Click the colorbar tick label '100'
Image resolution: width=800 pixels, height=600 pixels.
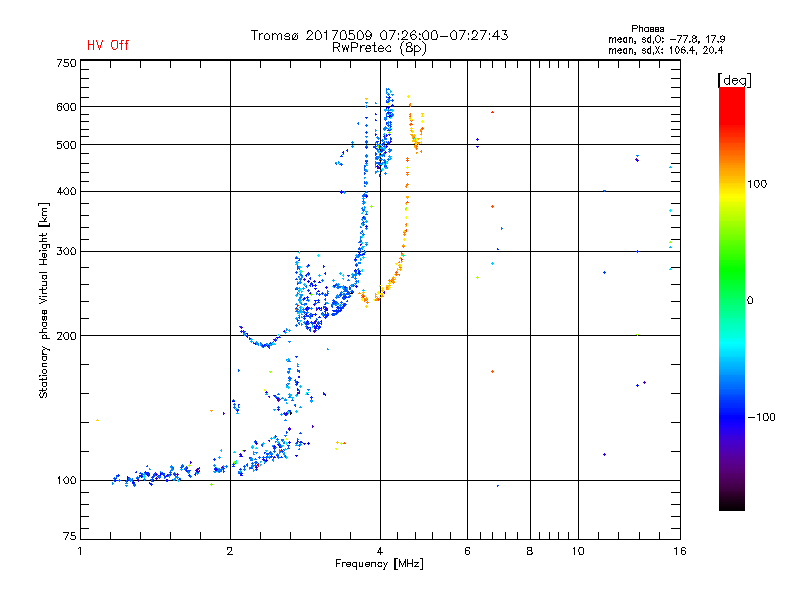point(757,184)
